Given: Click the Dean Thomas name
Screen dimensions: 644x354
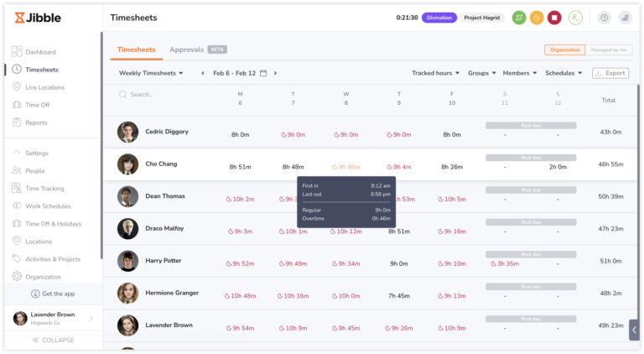Looking at the screenshot, I should (x=165, y=196).
